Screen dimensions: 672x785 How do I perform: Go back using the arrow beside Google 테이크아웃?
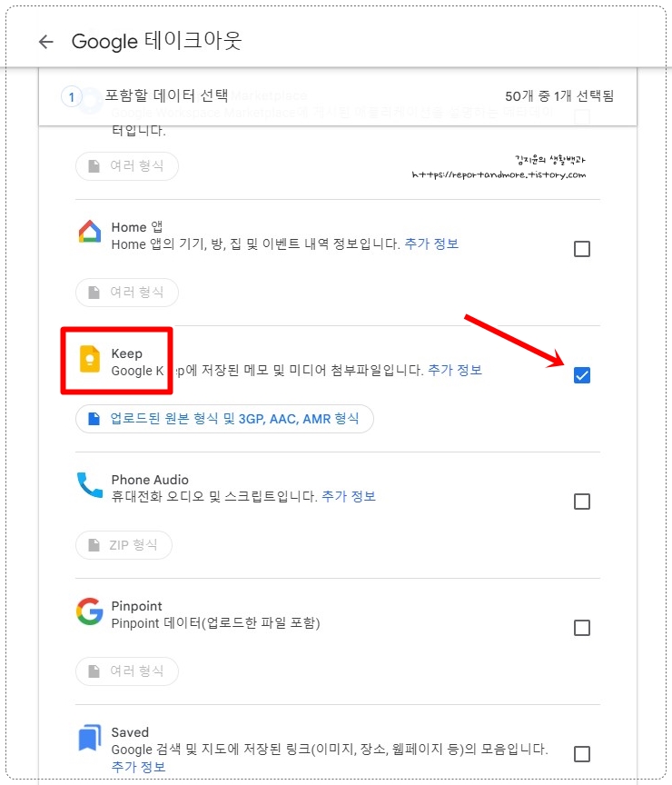click(x=46, y=42)
